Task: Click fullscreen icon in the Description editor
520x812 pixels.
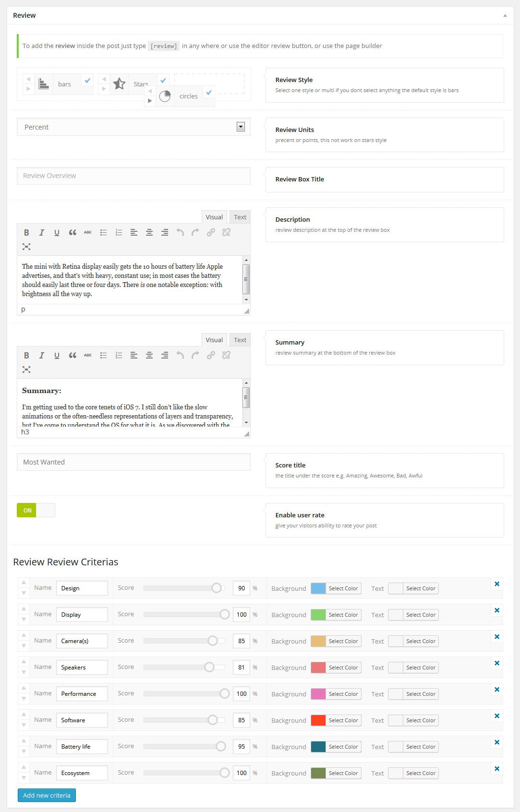Action: tap(26, 247)
